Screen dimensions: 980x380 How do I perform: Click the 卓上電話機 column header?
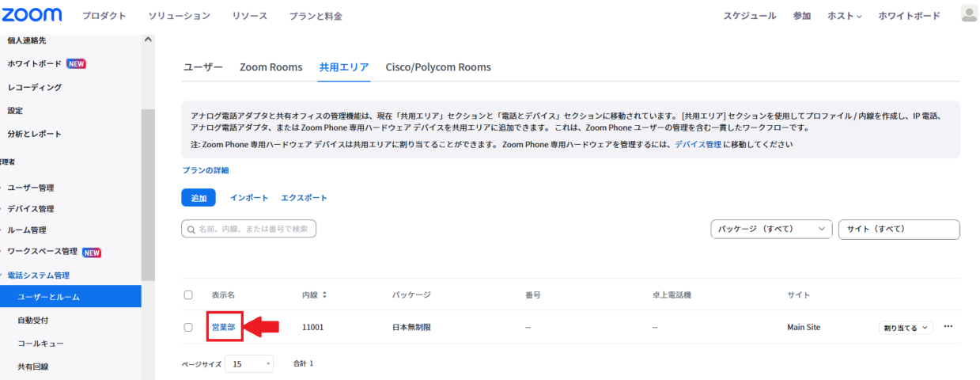672,294
